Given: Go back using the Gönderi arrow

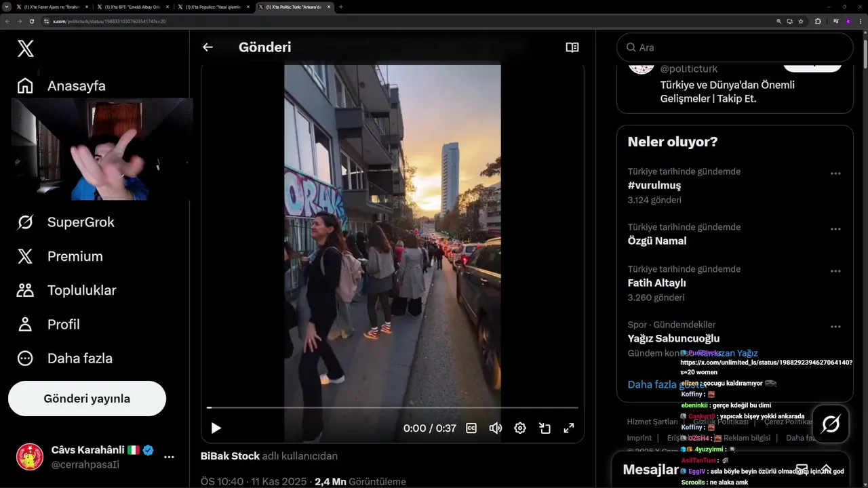Looking at the screenshot, I should click(208, 47).
